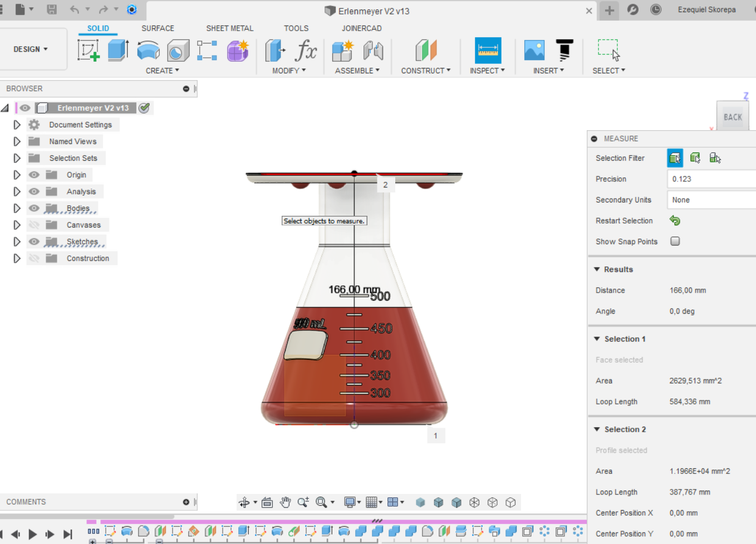
Task: Collapse the Results section
Action: tap(597, 269)
